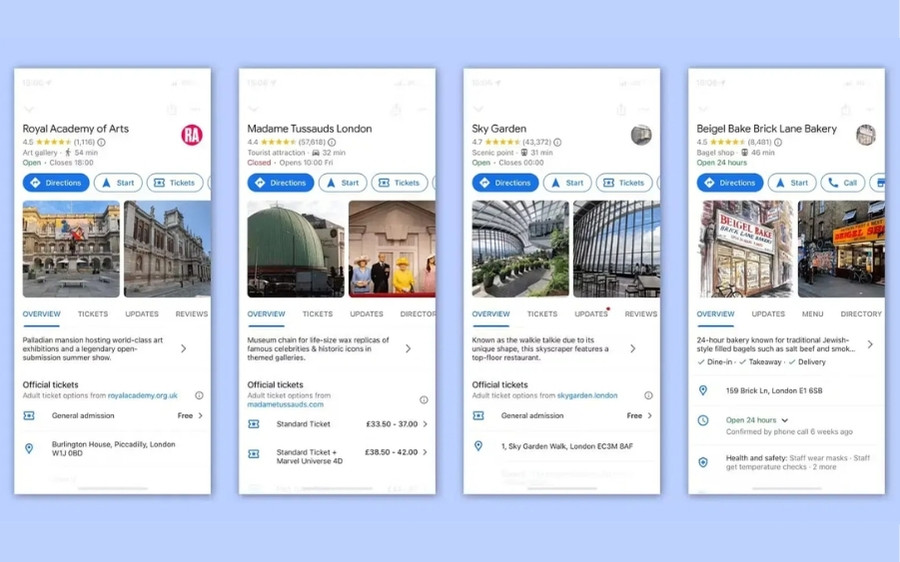Viewport: 900px width, 562px height.
Task: Switch to Reviews tab on Royal Academy
Action: (192, 314)
